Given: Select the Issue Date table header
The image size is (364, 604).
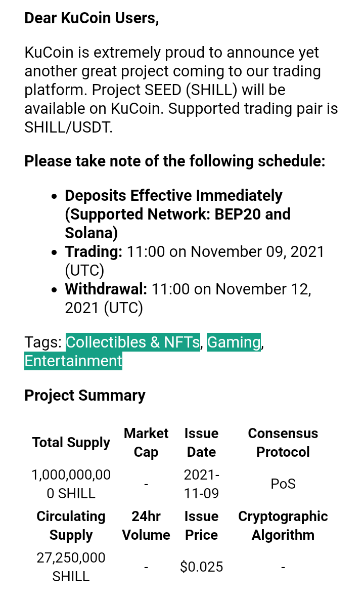Looking at the screenshot, I should point(201,443).
